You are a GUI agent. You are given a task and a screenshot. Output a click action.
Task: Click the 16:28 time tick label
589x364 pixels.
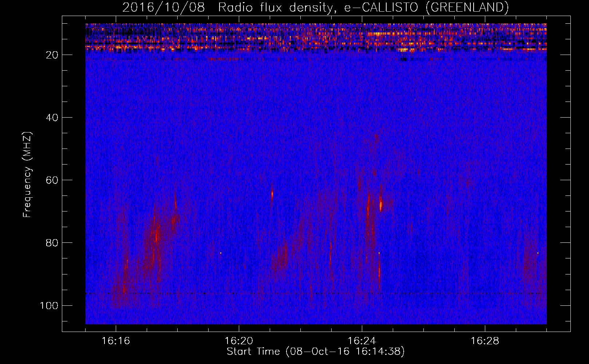click(485, 341)
